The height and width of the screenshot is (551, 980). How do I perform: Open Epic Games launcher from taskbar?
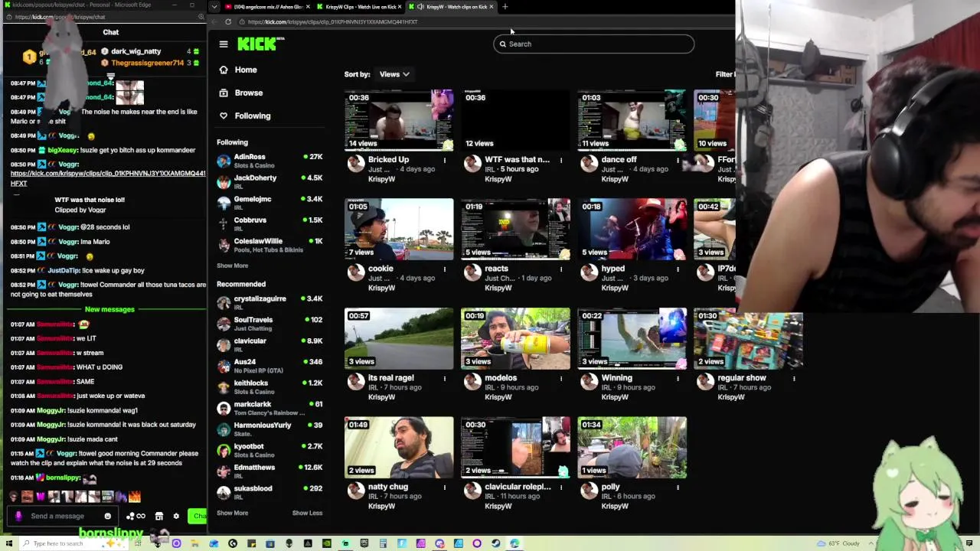click(364, 543)
